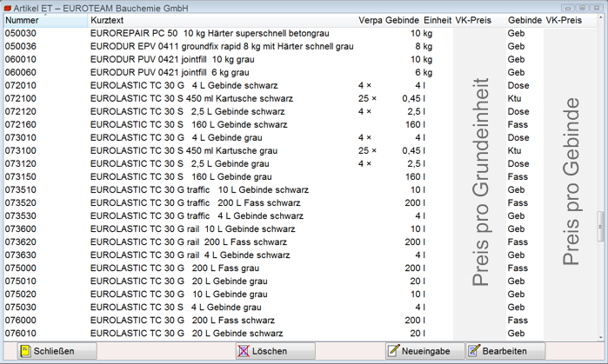This screenshot has height=364, width=608.
Task: Click the scrollbar up arrow
Action: (601, 18)
